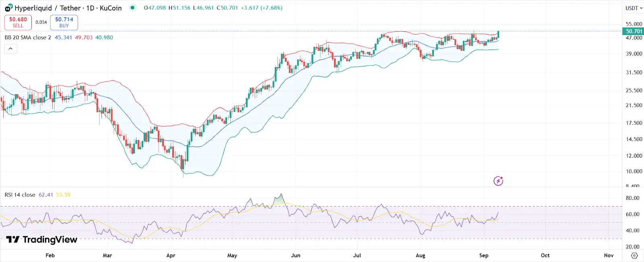The height and width of the screenshot is (262, 644).
Task: Click the Aug label on time axis
Action: [x=421, y=256]
